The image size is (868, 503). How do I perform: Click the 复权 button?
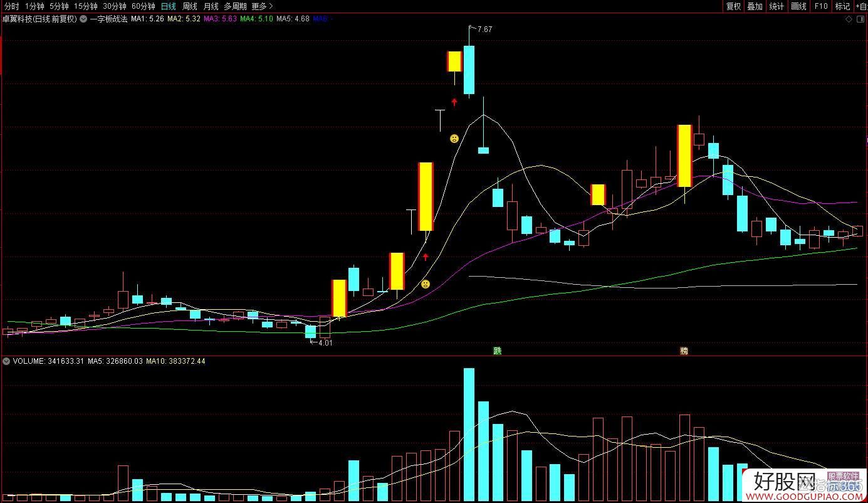tap(733, 6)
